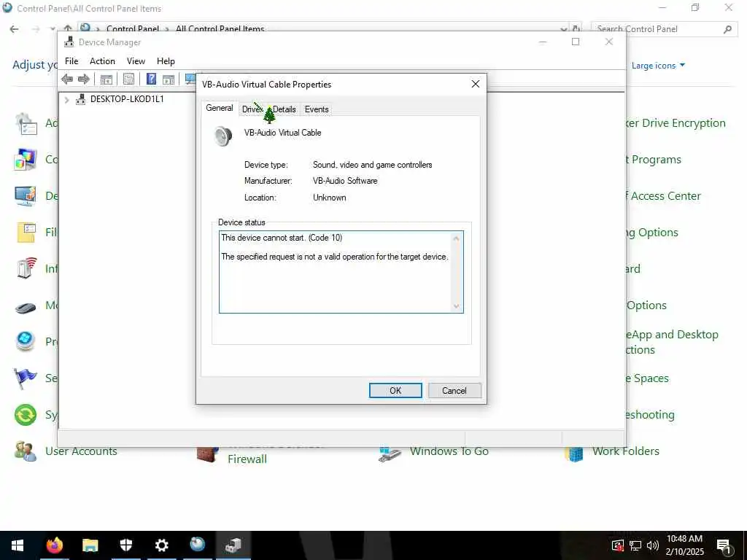Open the File Explorer Options folder icon
This screenshot has height=560, width=747.
click(26, 233)
